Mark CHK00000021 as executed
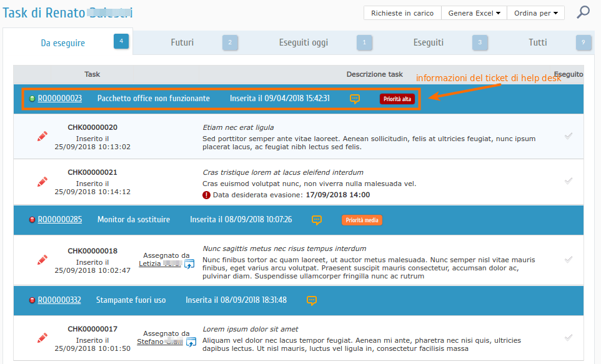This screenshot has width=601, height=364. pos(569,181)
